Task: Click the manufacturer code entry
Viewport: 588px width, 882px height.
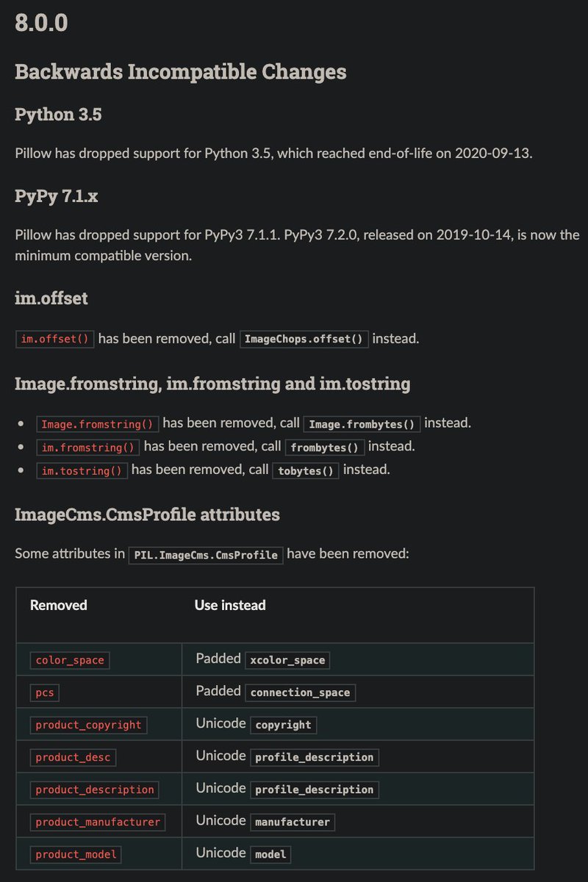Action: tap(293, 822)
